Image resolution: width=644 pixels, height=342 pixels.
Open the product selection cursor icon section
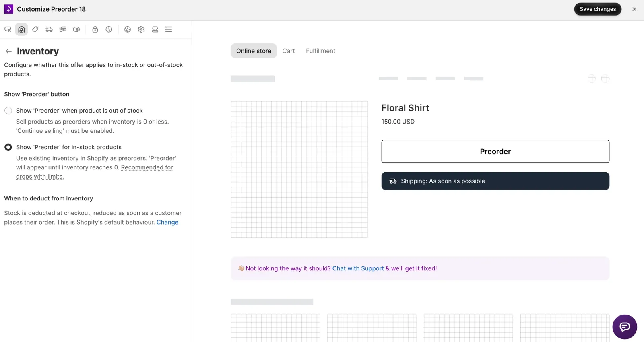pyautogui.click(x=8, y=29)
